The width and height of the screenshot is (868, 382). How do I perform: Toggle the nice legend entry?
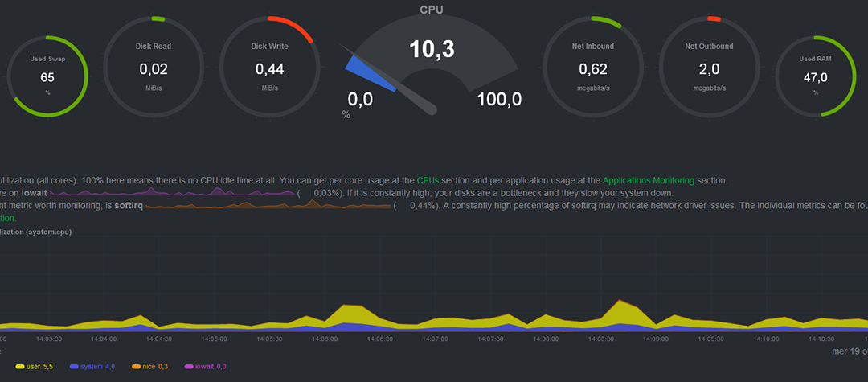tap(149, 367)
